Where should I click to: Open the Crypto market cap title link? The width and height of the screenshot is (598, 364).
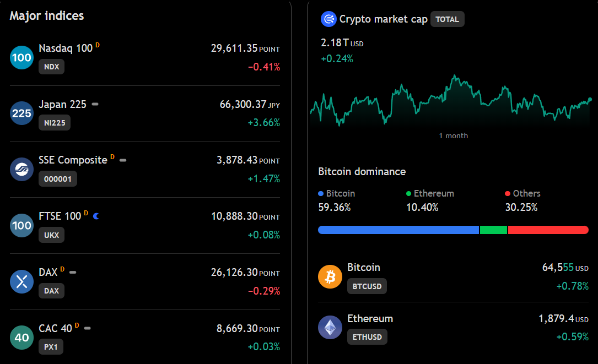[383, 19]
